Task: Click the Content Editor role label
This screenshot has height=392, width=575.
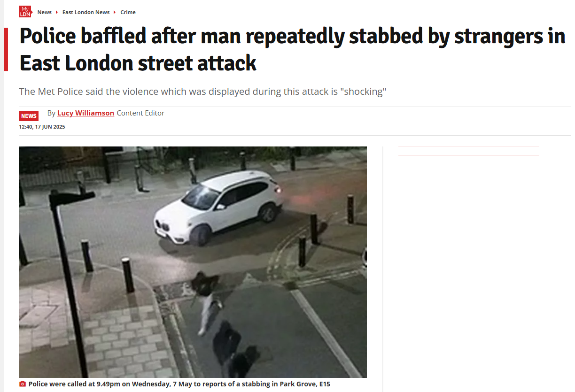Action: tap(140, 113)
